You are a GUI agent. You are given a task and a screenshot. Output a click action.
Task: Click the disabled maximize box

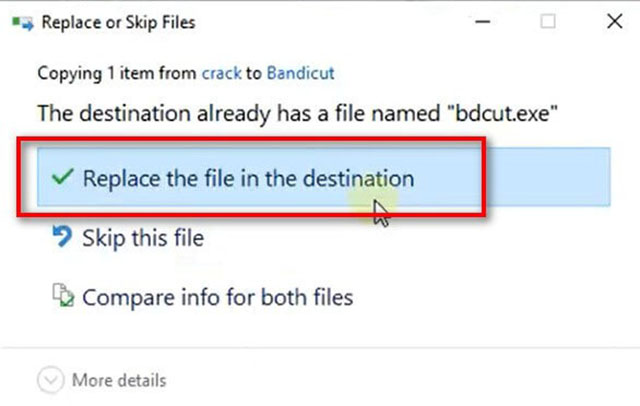click(548, 22)
